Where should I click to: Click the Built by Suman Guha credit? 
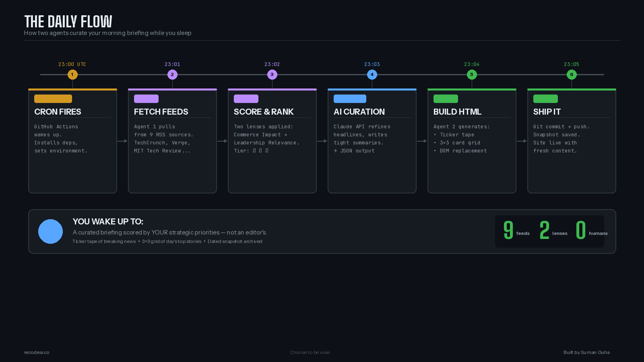click(586, 352)
